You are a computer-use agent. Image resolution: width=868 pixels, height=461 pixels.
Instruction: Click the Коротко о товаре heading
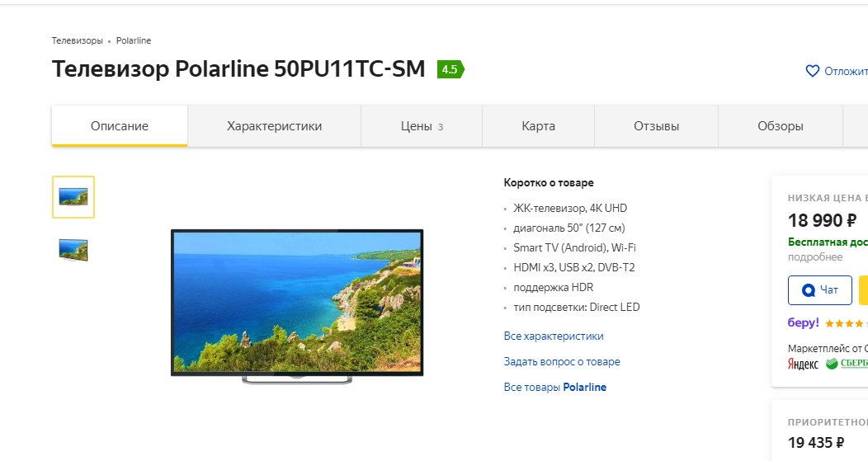pyautogui.click(x=549, y=182)
